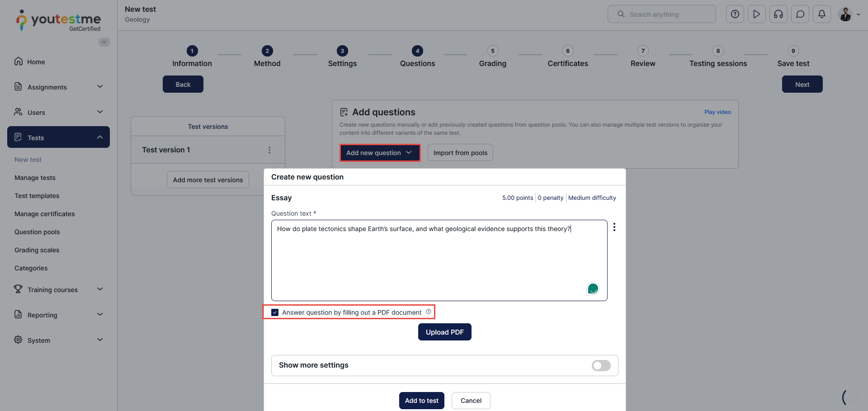Open question text editor three-dot menu

point(614,227)
